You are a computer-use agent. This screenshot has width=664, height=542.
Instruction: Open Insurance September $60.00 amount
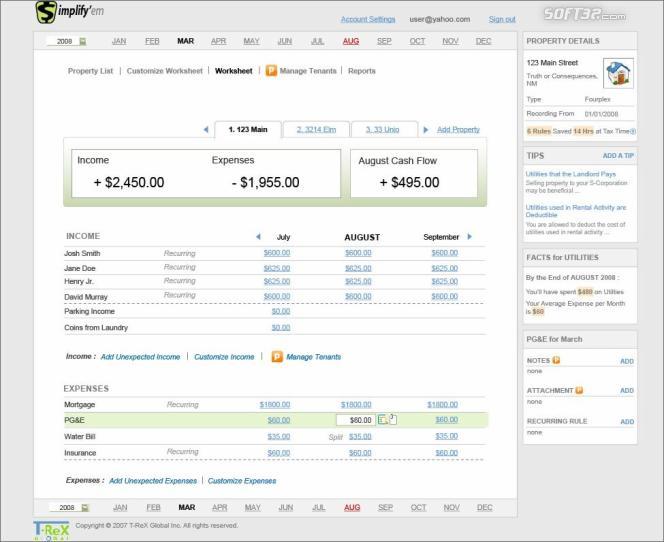pos(447,453)
